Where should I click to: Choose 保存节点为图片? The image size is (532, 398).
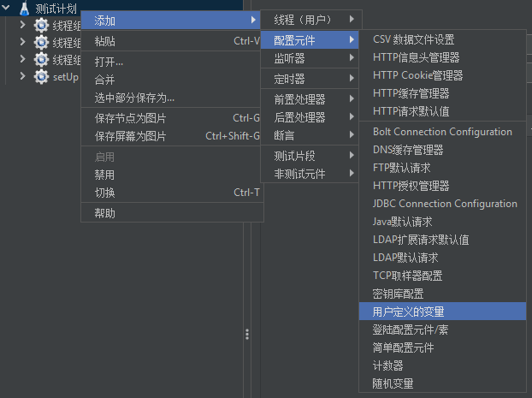130,118
